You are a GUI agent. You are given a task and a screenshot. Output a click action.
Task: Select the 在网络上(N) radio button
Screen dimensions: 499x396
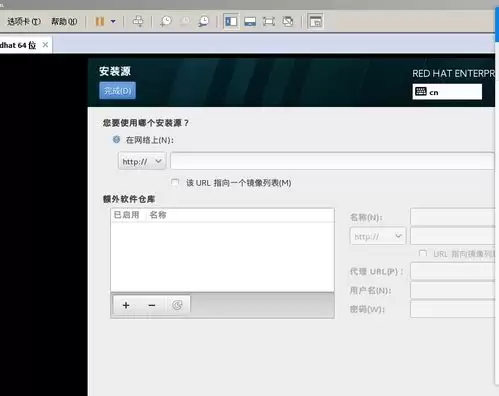click(116, 140)
